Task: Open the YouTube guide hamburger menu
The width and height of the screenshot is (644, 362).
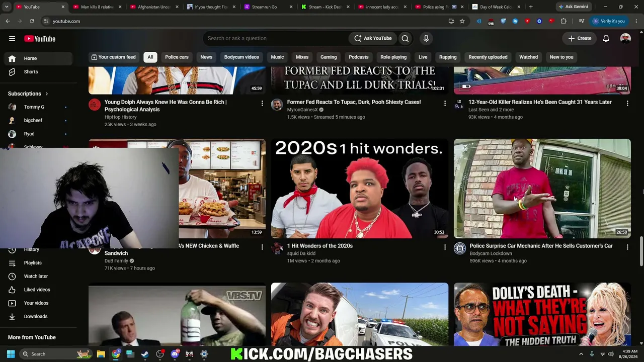Action: pos(12,39)
